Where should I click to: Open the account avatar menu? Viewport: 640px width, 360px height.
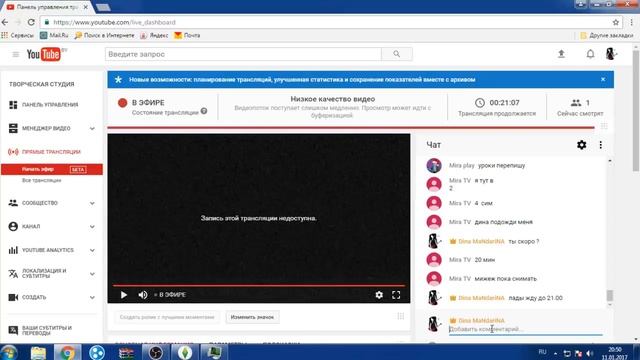coord(611,54)
